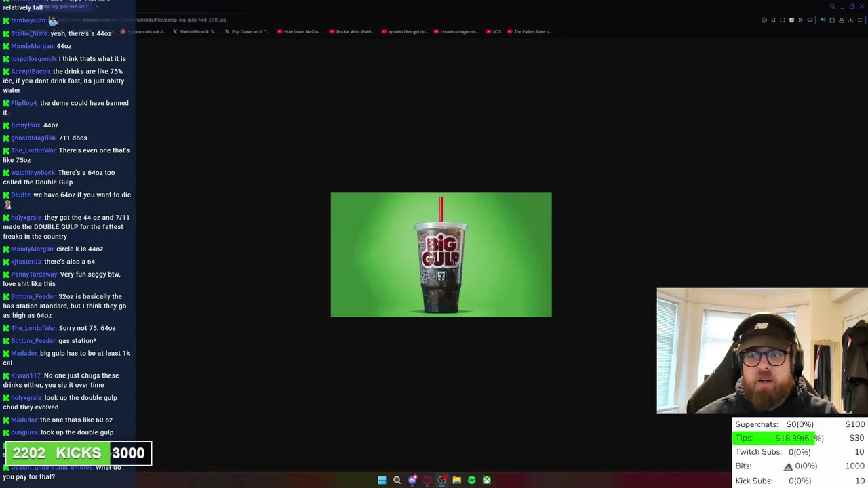Image resolution: width=868 pixels, height=488 pixels.
Task: Click the Big Gulp cup image
Action: [x=441, y=254]
